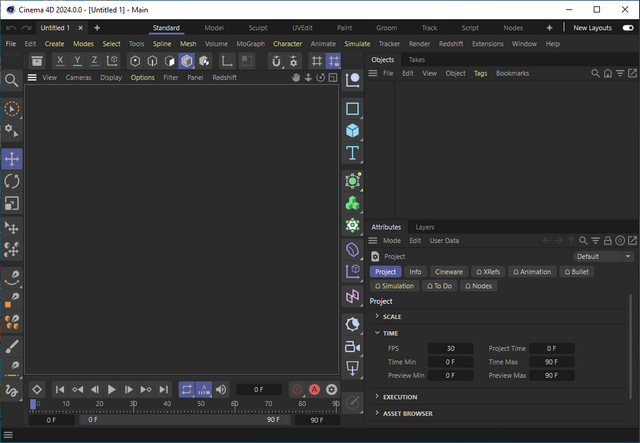Activate the Live Selection tool
Viewport: 640px width, 443px height.
(11, 109)
